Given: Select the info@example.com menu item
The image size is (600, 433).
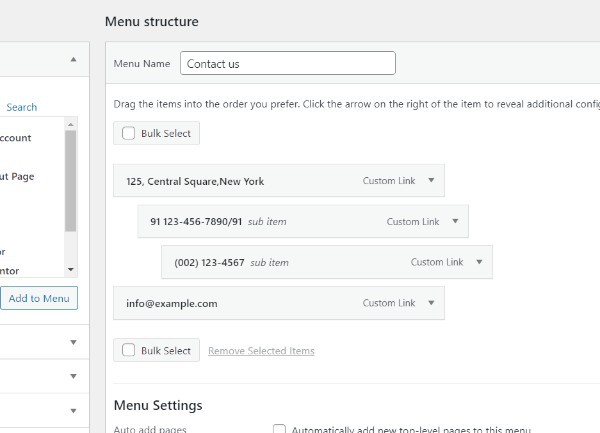Looking at the screenshot, I should click(x=279, y=303).
